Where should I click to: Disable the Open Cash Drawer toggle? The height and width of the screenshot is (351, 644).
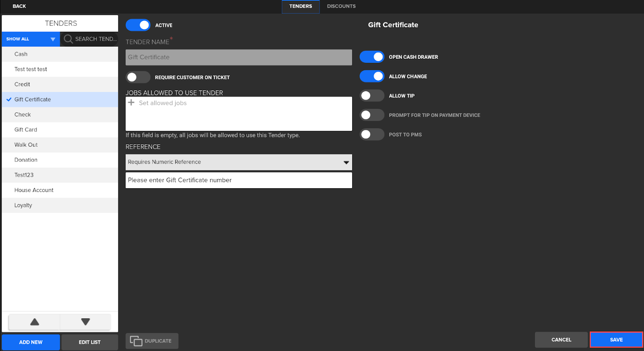pyautogui.click(x=372, y=57)
